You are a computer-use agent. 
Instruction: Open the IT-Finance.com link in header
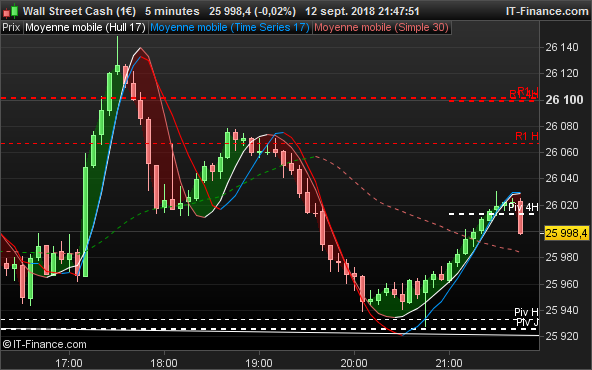[x=547, y=11]
